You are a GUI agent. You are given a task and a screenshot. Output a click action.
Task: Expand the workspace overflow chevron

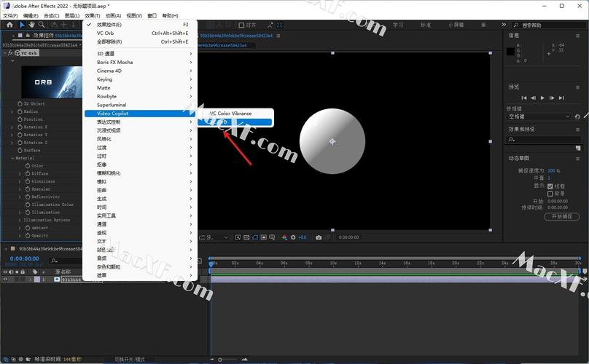tap(504, 25)
